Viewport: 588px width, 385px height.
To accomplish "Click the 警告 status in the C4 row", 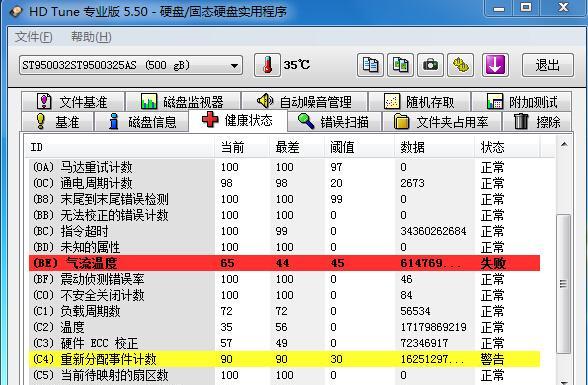I will (x=492, y=359).
